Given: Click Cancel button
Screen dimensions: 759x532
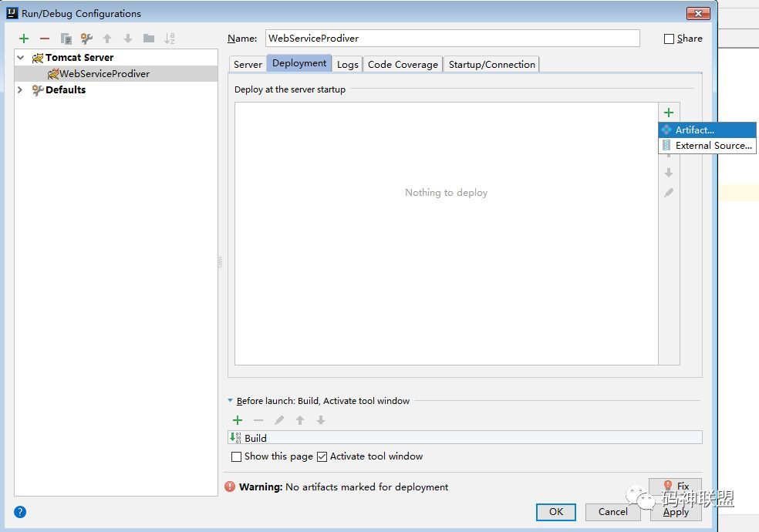Looking at the screenshot, I should point(612,512).
